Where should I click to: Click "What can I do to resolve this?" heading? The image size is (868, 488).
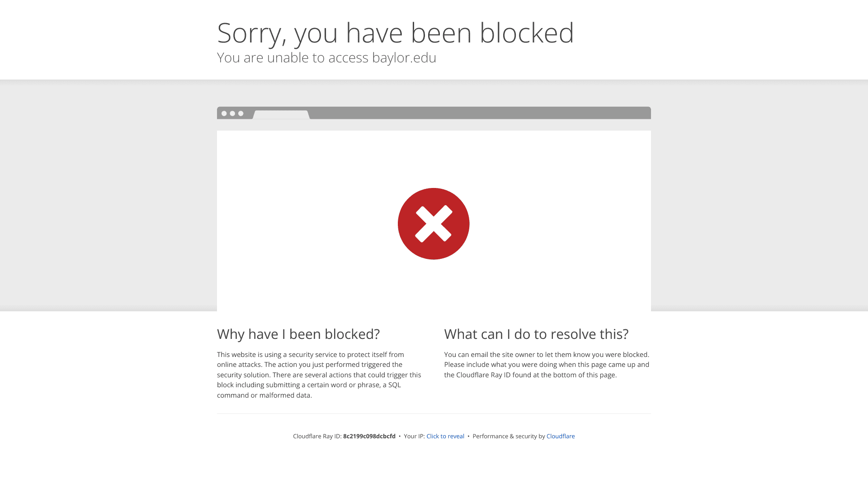pos(536,334)
